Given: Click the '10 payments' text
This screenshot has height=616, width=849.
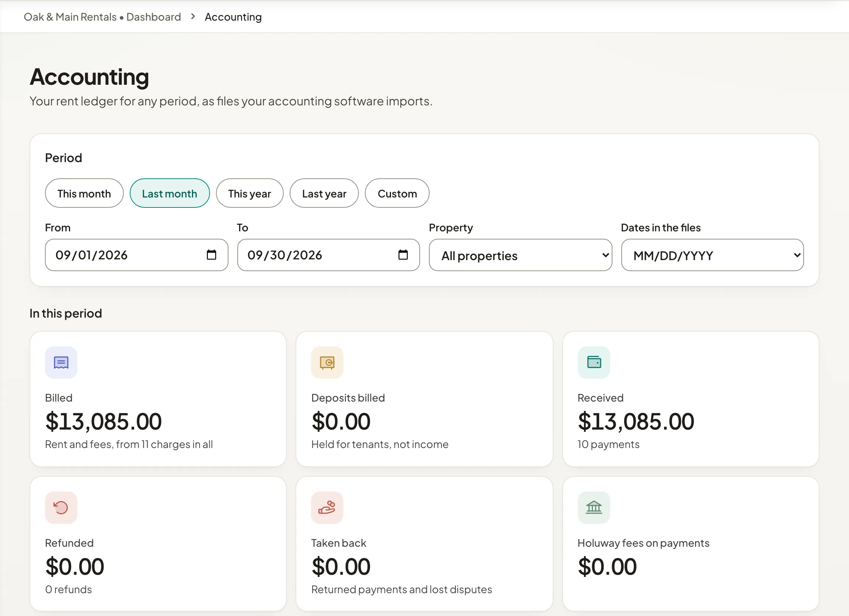Looking at the screenshot, I should [x=609, y=444].
